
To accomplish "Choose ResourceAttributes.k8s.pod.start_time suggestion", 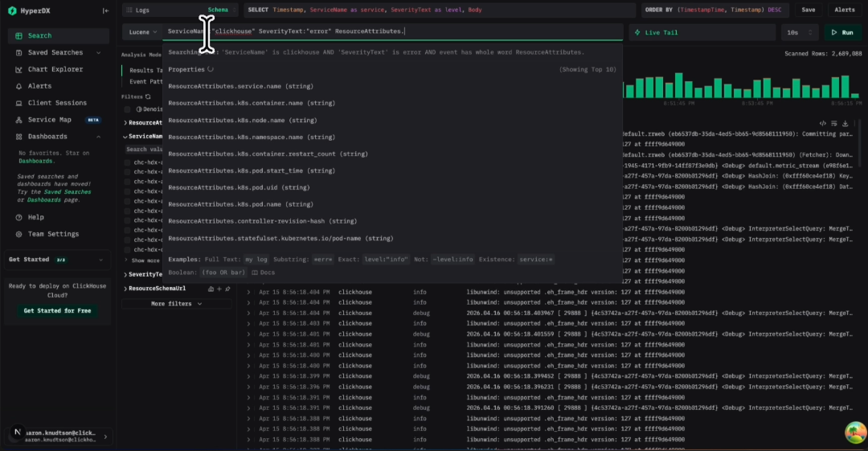I will [392, 170].
